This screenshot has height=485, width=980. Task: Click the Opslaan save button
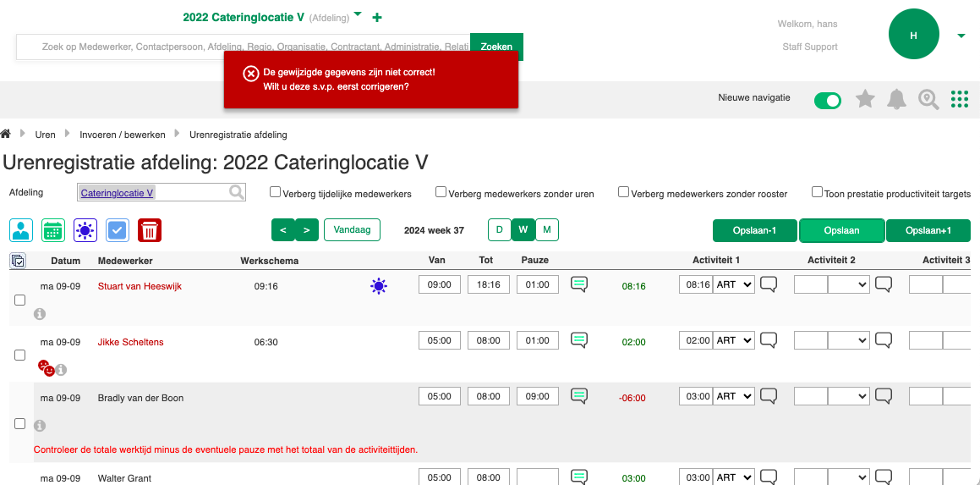pyautogui.click(x=841, y=230)
